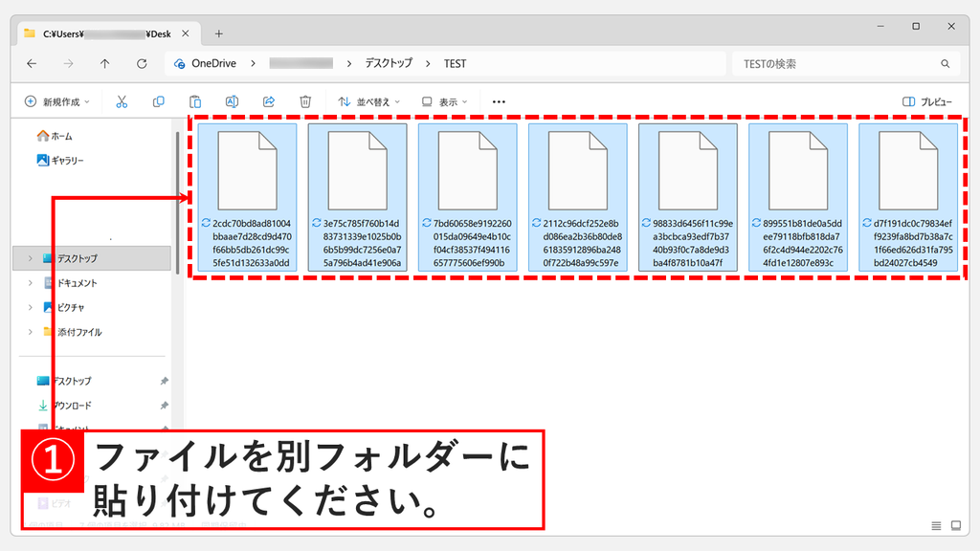This screenshot has height=551, width=980.
Task: Open the three-dots more options menu
Action: [499, 101]
